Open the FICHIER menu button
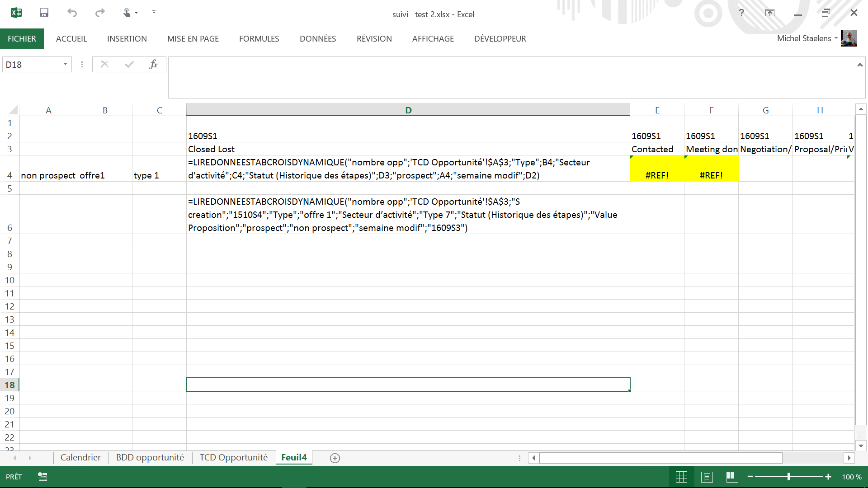The image size is (868, 488). [22, 39]
